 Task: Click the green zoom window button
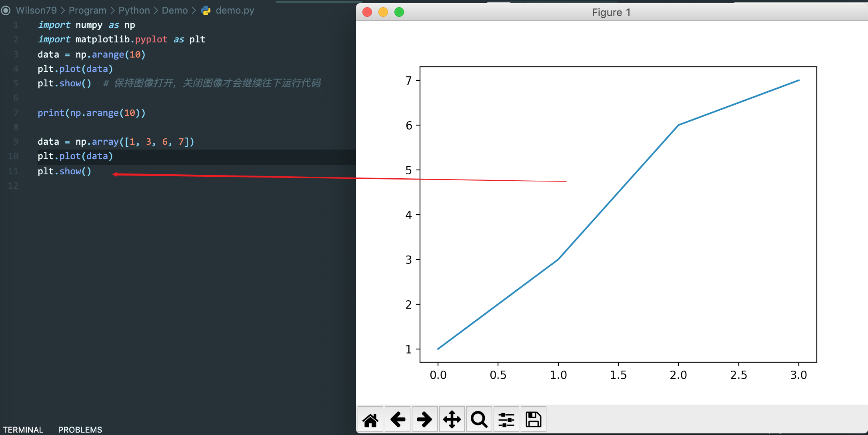(x=399, y=12)
